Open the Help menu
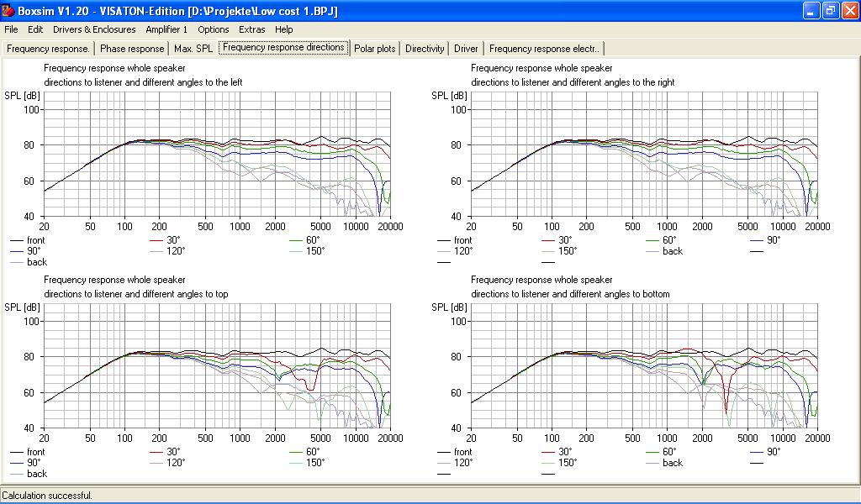Image resolution: width=861 pixels, height=504 pixels. coord(284,29)
